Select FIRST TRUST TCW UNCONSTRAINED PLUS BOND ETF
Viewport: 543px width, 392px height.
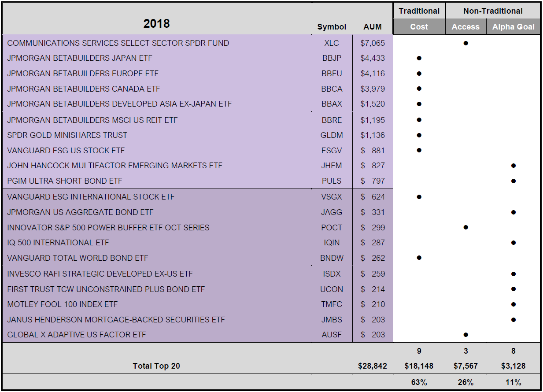pyautogui.click(x=106, y=289)
